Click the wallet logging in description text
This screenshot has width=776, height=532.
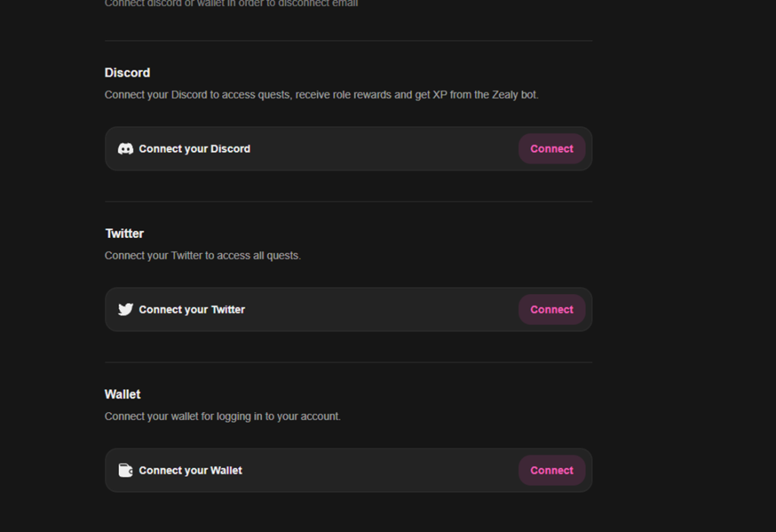(x=222, y=417)
